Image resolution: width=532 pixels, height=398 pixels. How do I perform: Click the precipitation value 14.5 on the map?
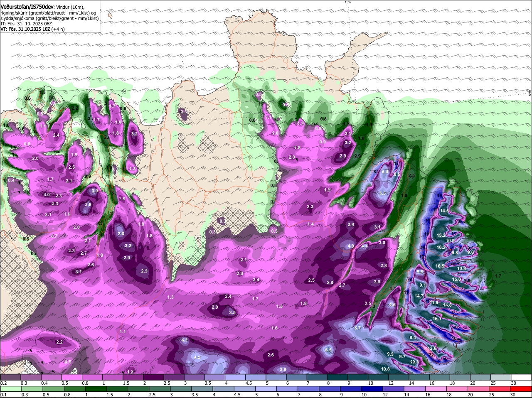(x=444, y=211)
